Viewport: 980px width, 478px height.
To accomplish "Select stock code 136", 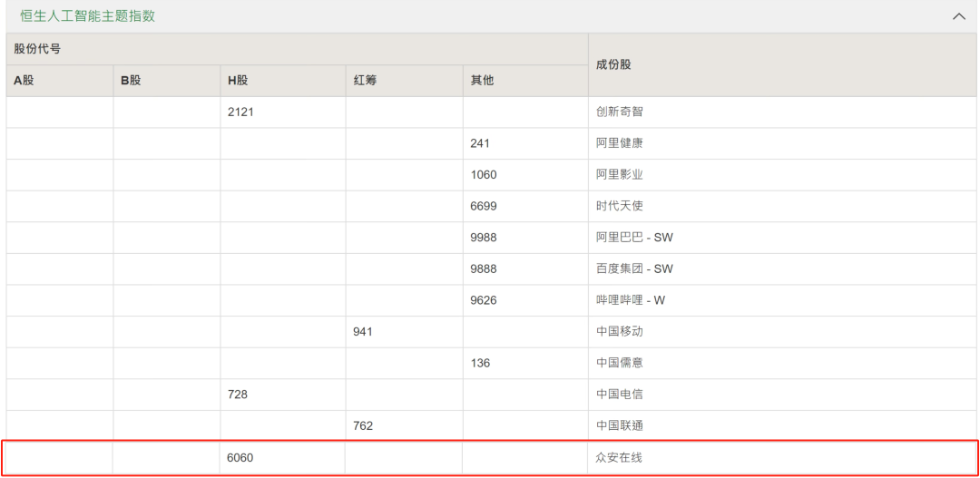I will [480, 363].
